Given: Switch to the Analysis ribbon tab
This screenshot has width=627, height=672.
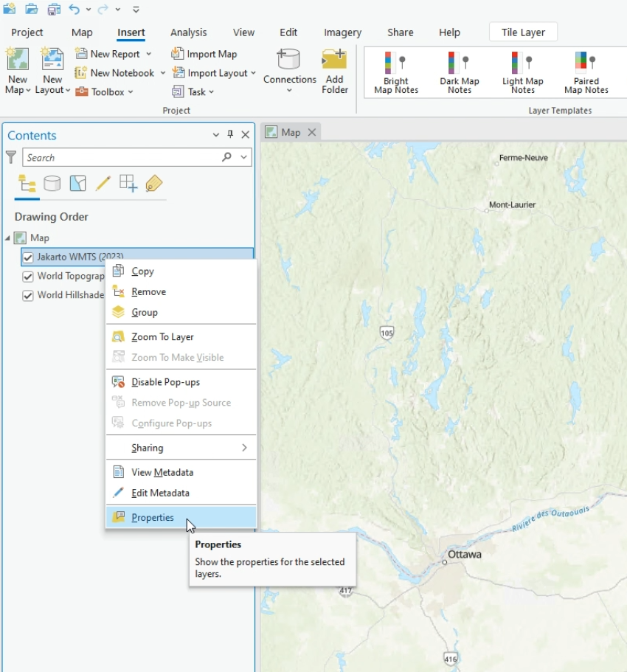Looking at the screenshot, I should tap(188, 32).
